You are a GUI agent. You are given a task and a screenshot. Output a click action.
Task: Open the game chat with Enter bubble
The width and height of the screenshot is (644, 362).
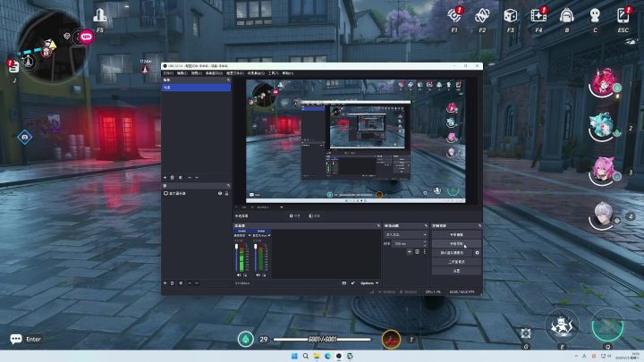(16, 339)
